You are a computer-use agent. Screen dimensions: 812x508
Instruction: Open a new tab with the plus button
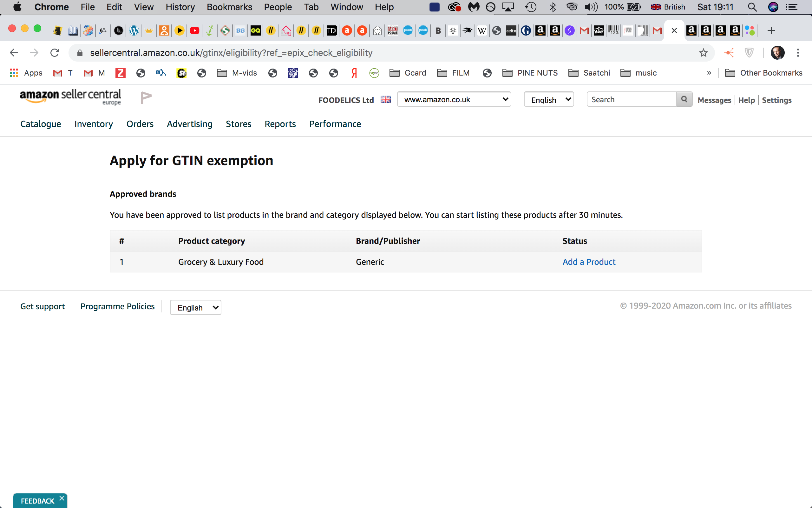(771, 30)
